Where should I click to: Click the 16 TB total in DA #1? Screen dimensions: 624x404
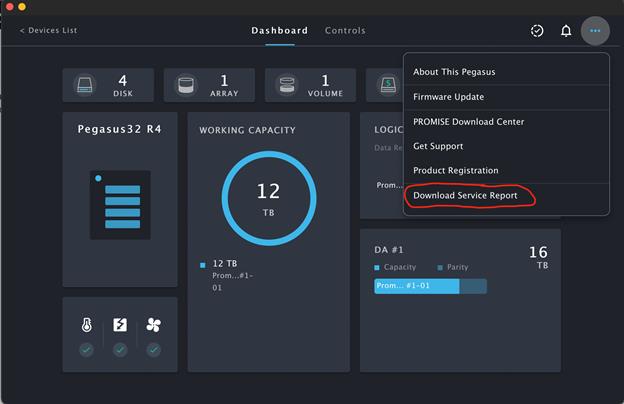538,258
